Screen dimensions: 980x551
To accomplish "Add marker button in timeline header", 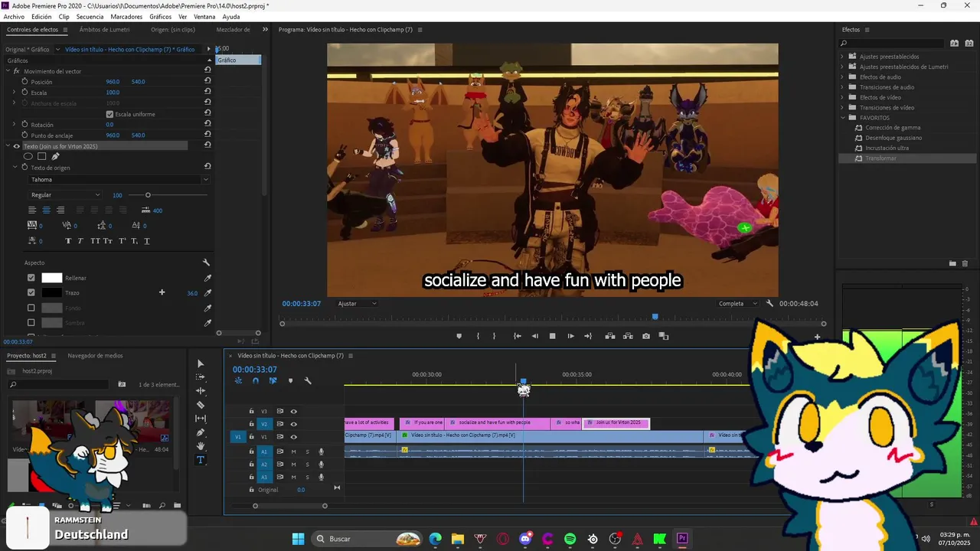I will click(290, 380).
